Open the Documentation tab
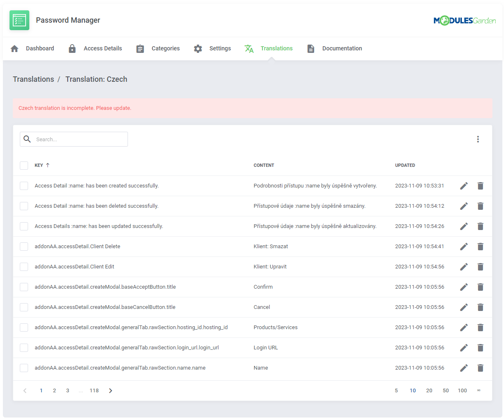This screenshot has width=504, height=420. [334, 49]
